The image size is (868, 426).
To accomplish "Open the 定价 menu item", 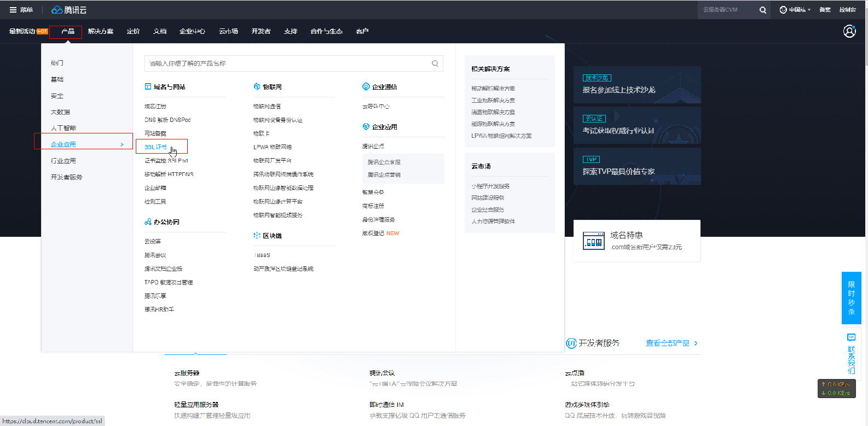I will click(x=133, y=31).
